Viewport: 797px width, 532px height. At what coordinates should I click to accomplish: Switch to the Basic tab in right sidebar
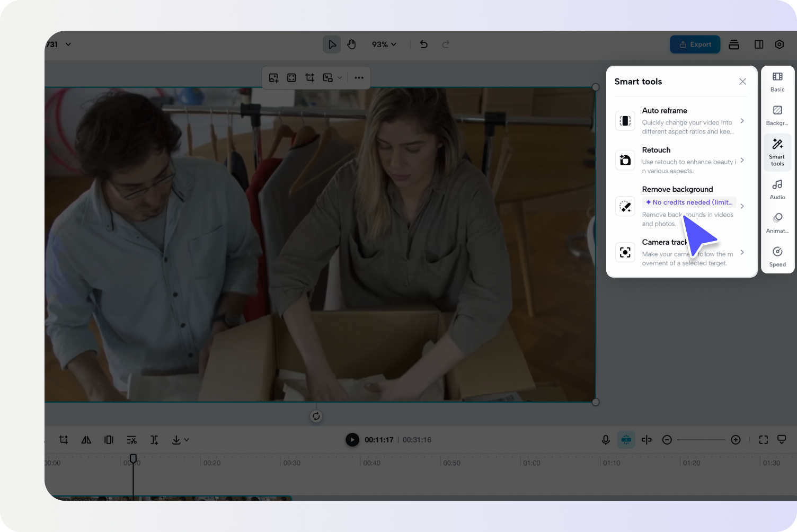click(x=777, y=82)
